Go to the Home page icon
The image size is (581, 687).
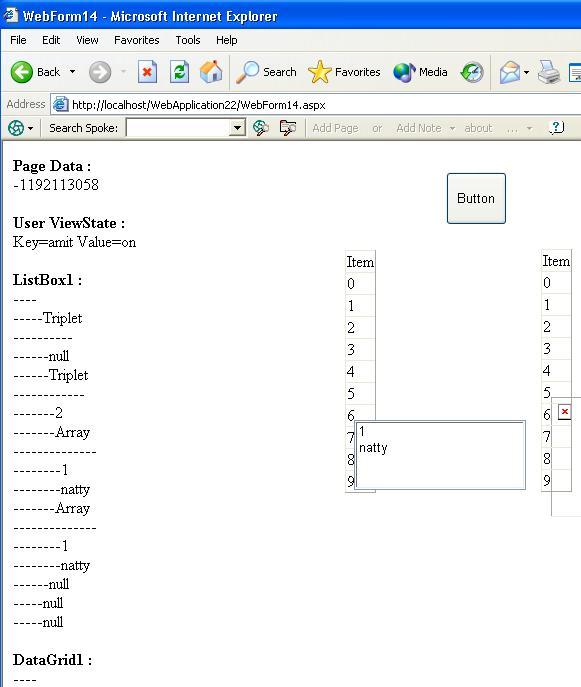211,72
